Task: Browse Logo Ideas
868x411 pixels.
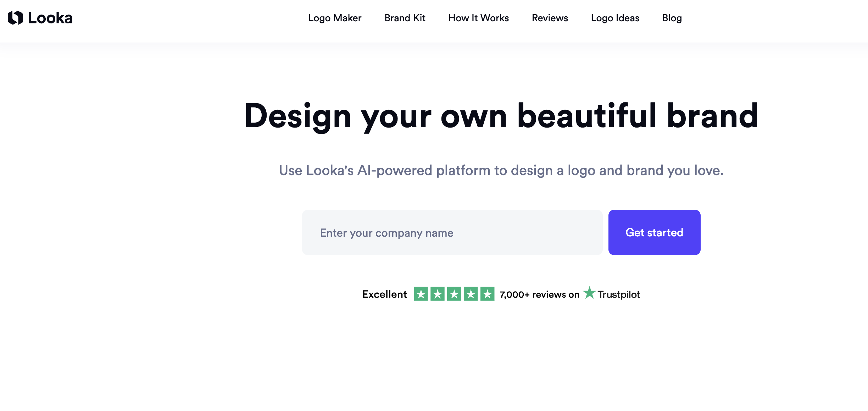Action: click(x=615, y=18)
